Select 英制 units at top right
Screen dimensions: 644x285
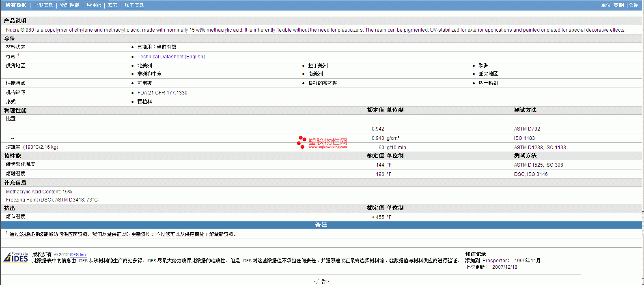tap(618, 5)
